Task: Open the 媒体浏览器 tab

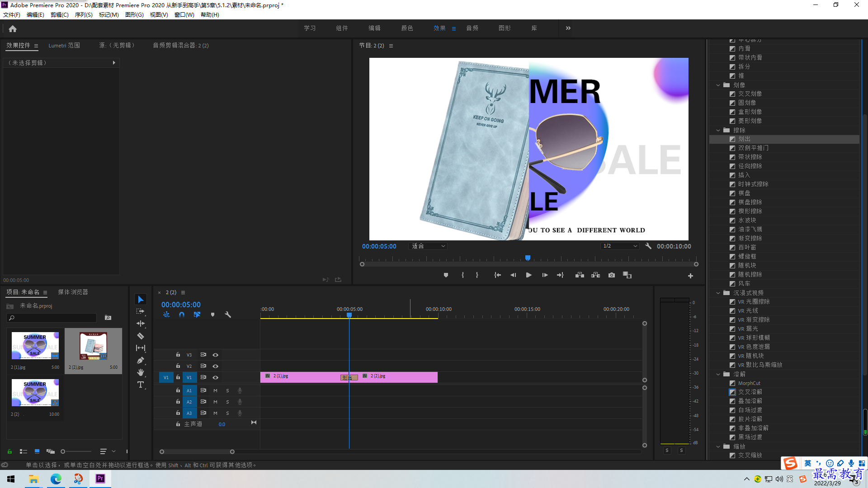Action: tap(73, 292)
